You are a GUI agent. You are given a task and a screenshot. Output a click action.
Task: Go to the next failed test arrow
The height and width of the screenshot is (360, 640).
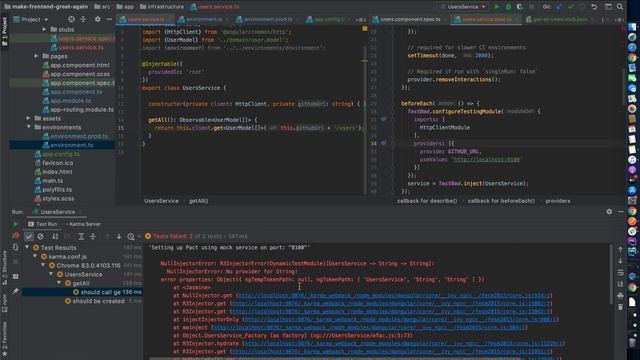pos(119,236)
